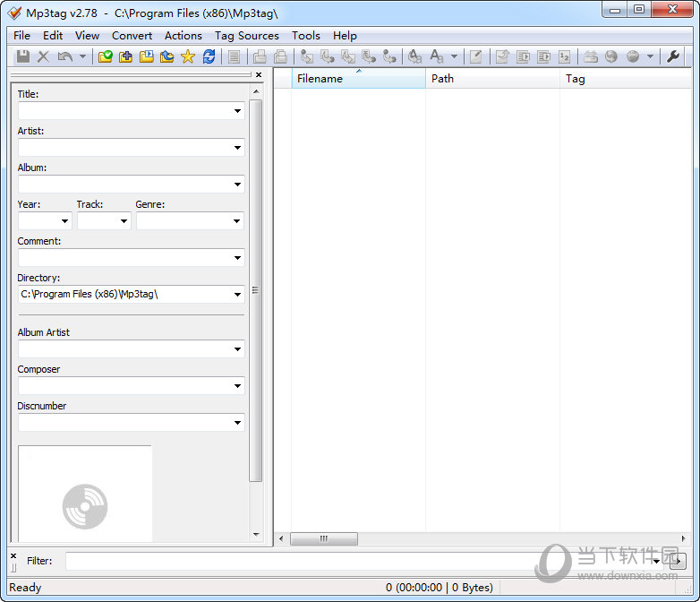The image size is (700, 602).
Task: Click the Extended tags pencil icon
Action: coord(476,56)
